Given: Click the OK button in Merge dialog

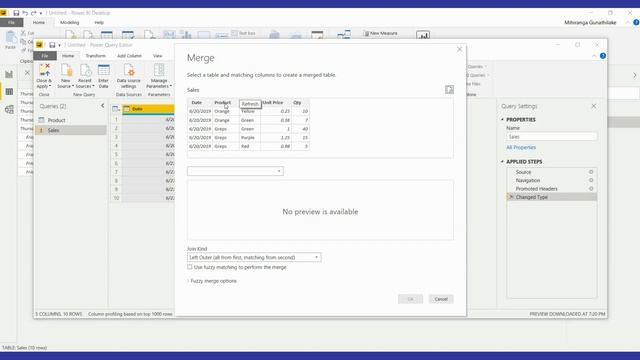Looking at the screenshot, I should [410, 299].
